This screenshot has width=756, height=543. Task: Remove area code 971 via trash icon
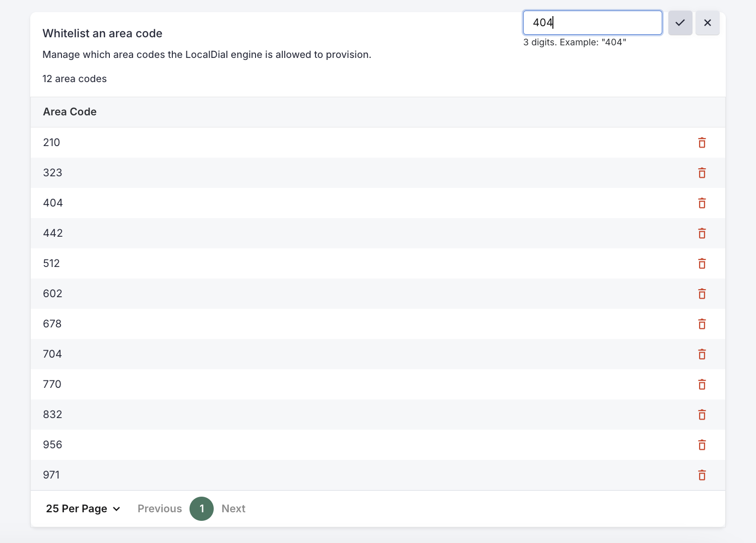point(702,475)
